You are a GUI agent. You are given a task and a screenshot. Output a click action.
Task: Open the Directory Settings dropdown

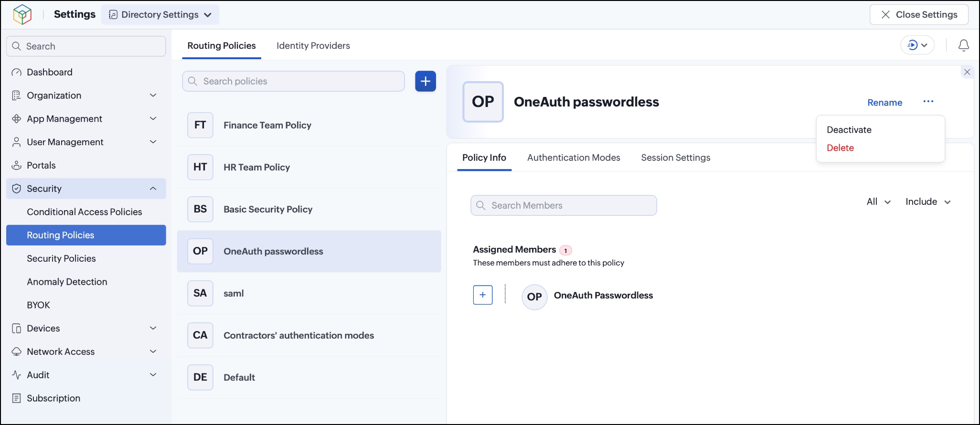tap(160, 15)
